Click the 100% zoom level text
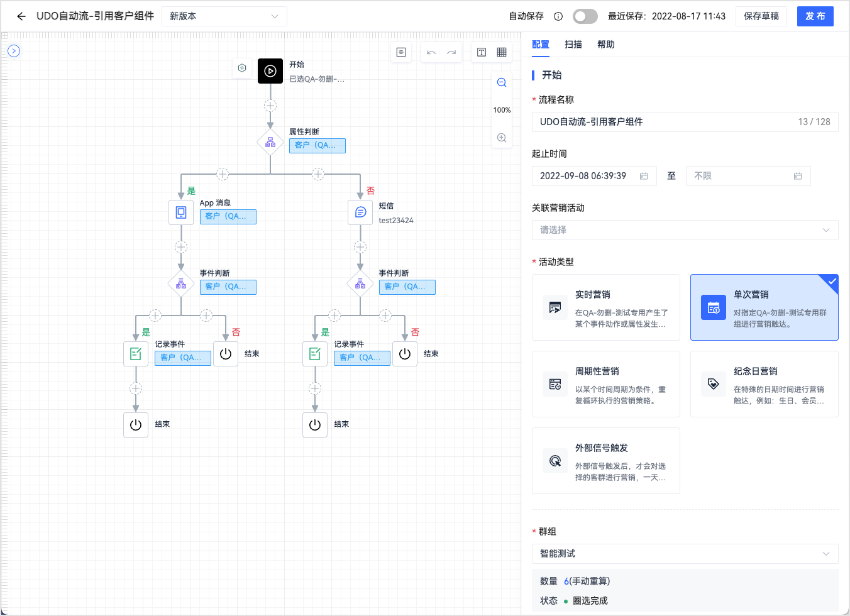Image resolution: width=850 pixels, height=616 pixels. tap(502, 110)
